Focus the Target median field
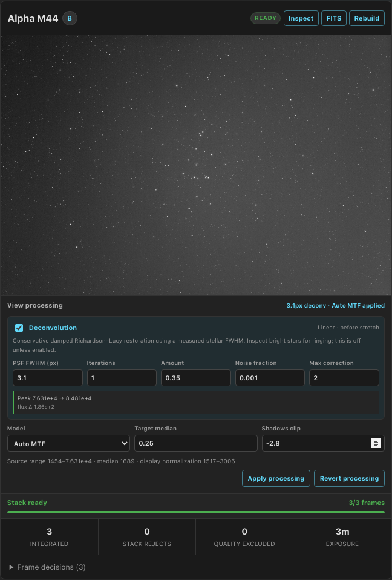 point(196,443)
